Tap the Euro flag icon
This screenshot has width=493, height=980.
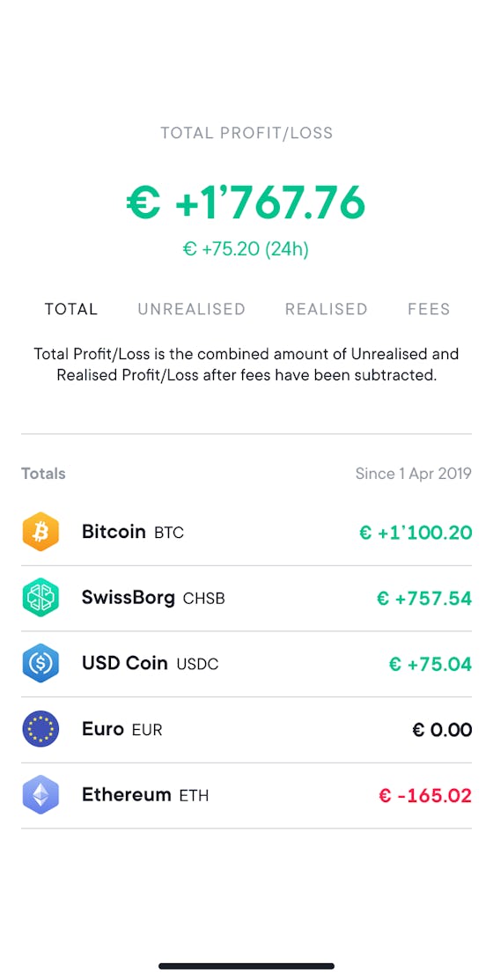[x=40, y=729]
